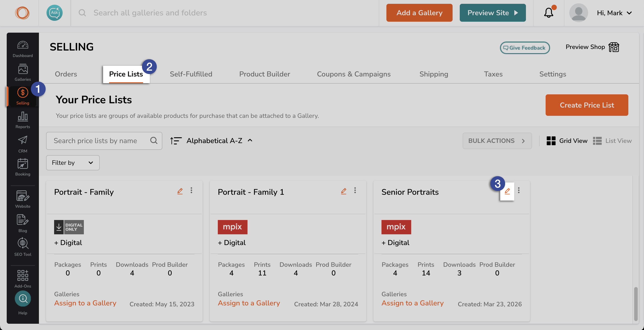Click the Create Price List button
Viewport: 644px width, 330px height.
[x=587, y=105]
